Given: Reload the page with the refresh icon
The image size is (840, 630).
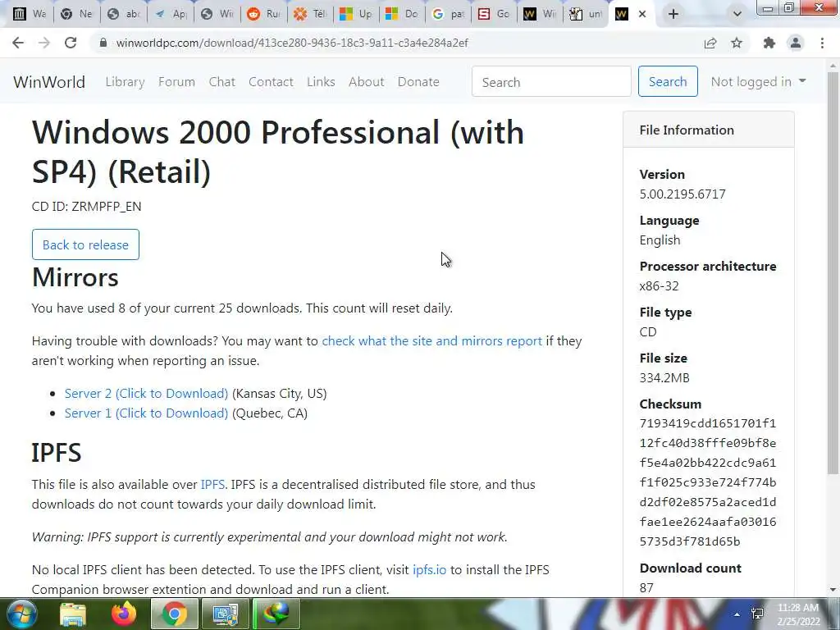Looking at the screenshot, I should tap(71, 43).
